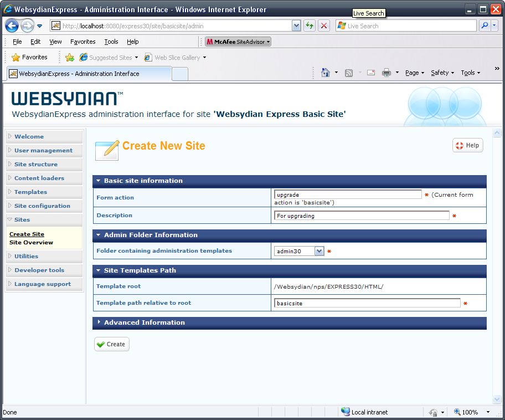Expand the Templates sidebar section

(x=44, y=192)
